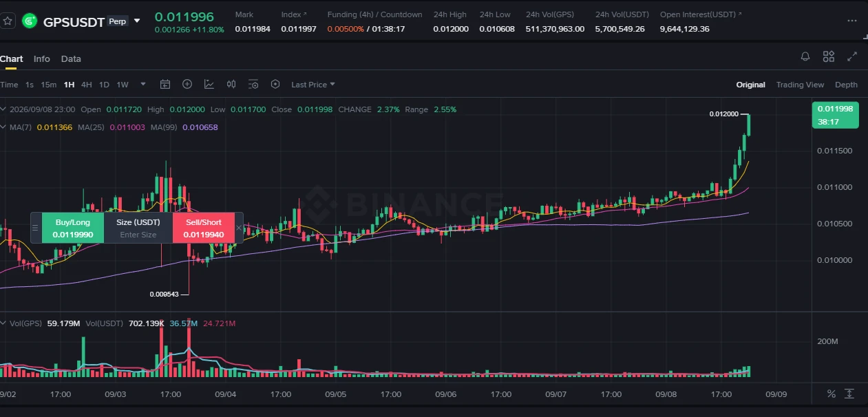Viewport: 868px width, 417px height.
Task: Open the Index price link
Action: pyautogui.click(x=294, y=14)
